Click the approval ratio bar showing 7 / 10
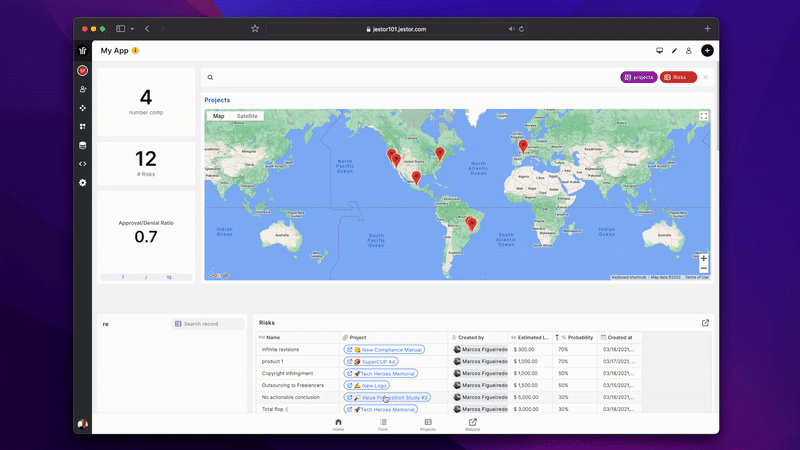 tap(146, 278)
